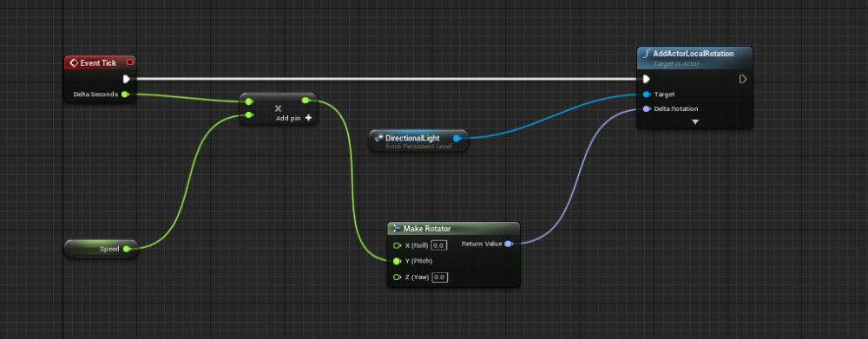Screen dimensions: 868x339
Task: Click AddActorLocalRotation execution output pin
Action: [743, 79]
